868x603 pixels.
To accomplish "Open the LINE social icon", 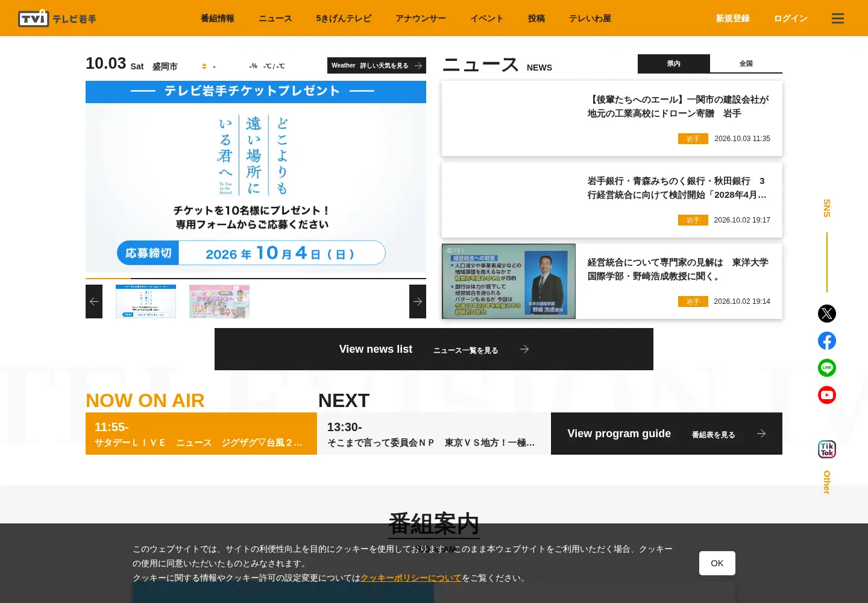I will [827, 368].
